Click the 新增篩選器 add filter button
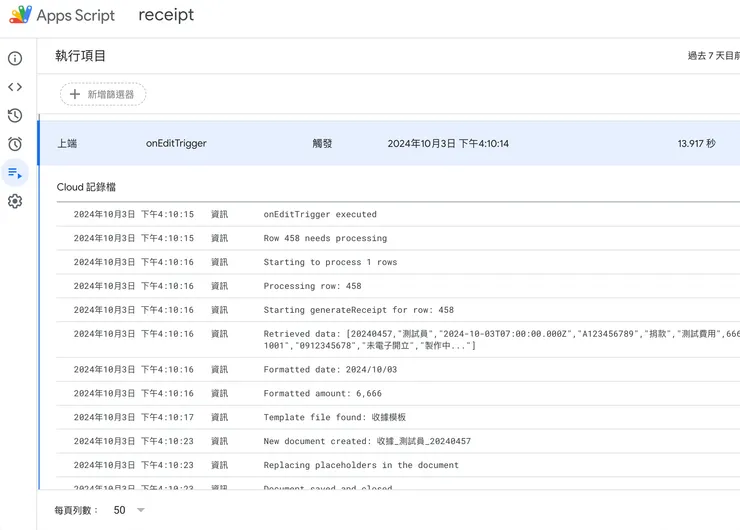740x530 pixels. (x=103, y=94)
